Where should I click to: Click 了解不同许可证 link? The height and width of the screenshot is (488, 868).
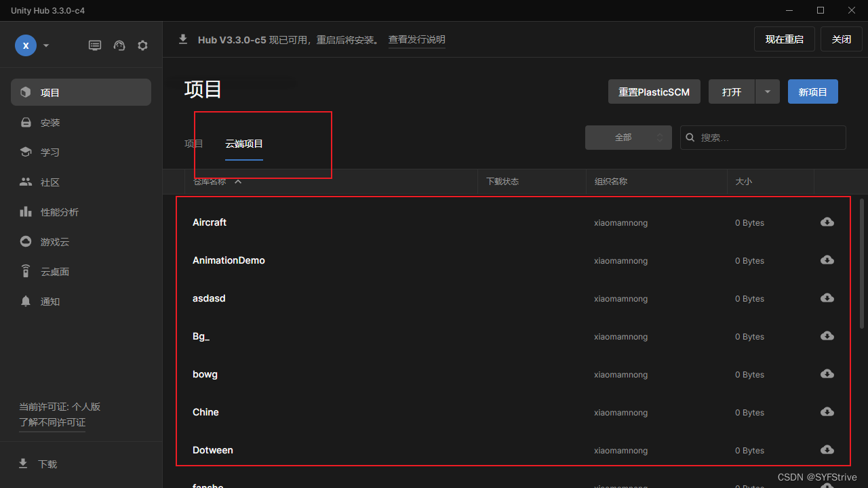[x=52, y=422]
